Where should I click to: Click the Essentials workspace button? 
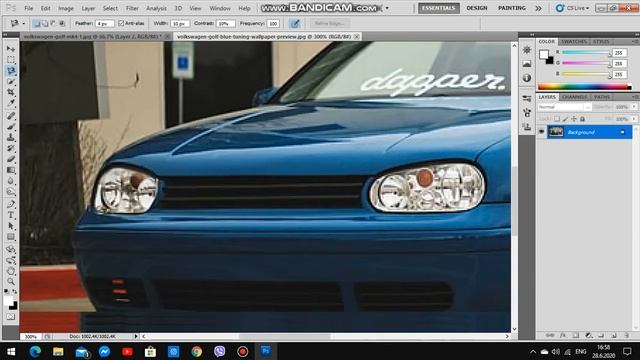click(x=438, y=8)
